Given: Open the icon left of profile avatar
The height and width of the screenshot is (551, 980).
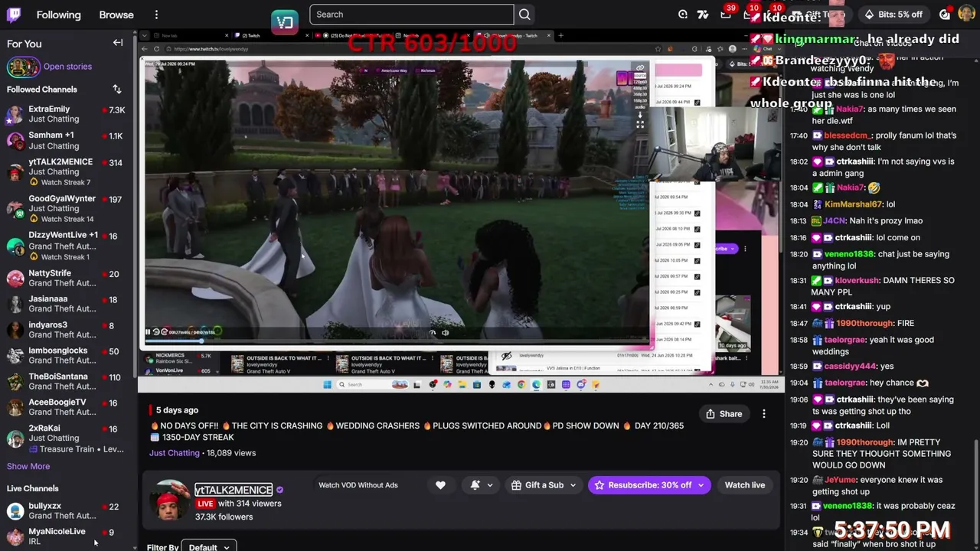Looking at the screenshot, I should click(945, 15).
